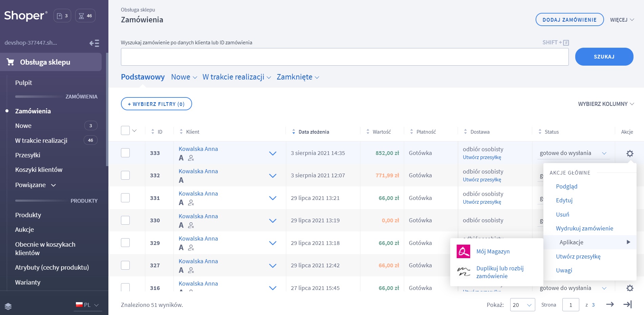Screen dimensions: 644x315
Task: Open Wydrukuj zamówienie in actions menu
Action: coord(584,228)
